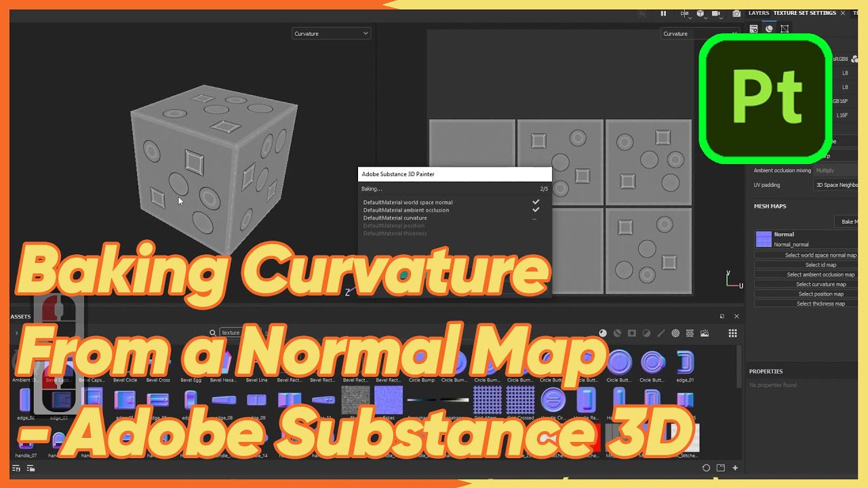Click the Assets search field containing texture
The image size is (868, 488).
coord(240,333)
